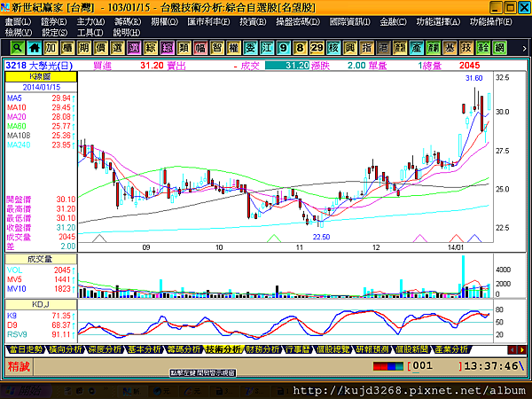Click the 櫃 toolbar icon
This screenshot has width=532, height=399.
[x=67, y=48]
